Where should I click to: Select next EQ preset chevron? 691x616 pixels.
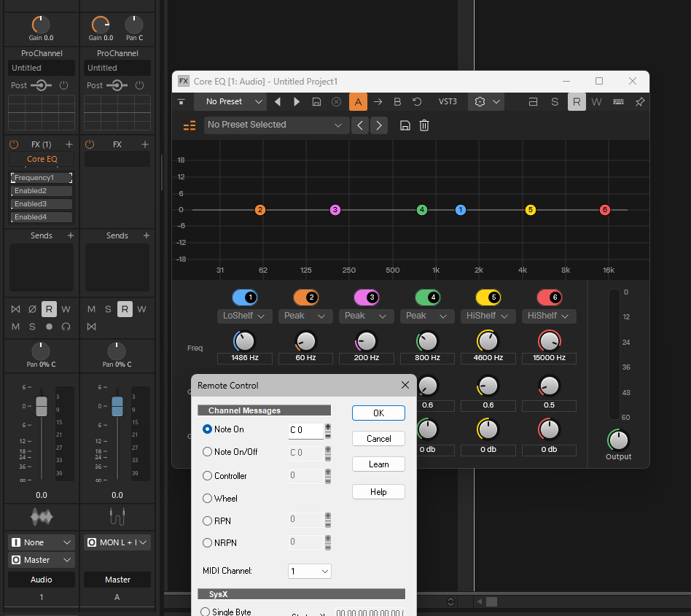pyautogui.click(x=379, y=125)
